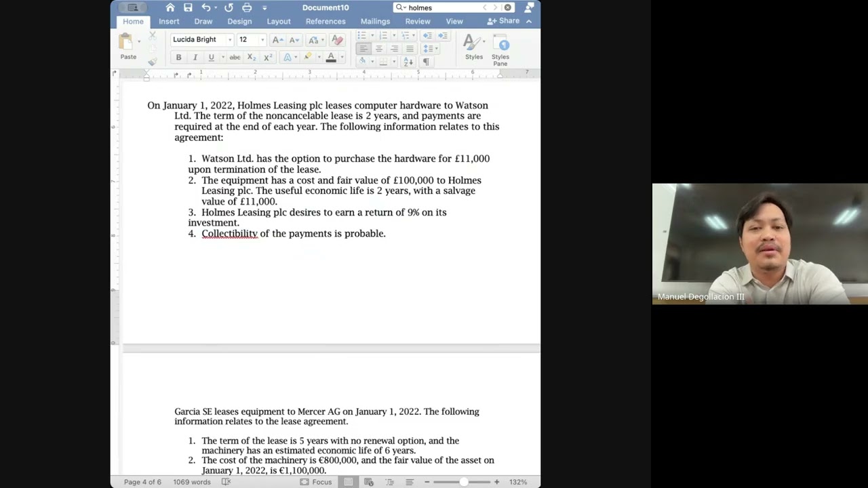Image resolution: width=868 pixels, height=488 pixels.
Task: Open the Lucida Bright font dropdown
Action: 230,40
